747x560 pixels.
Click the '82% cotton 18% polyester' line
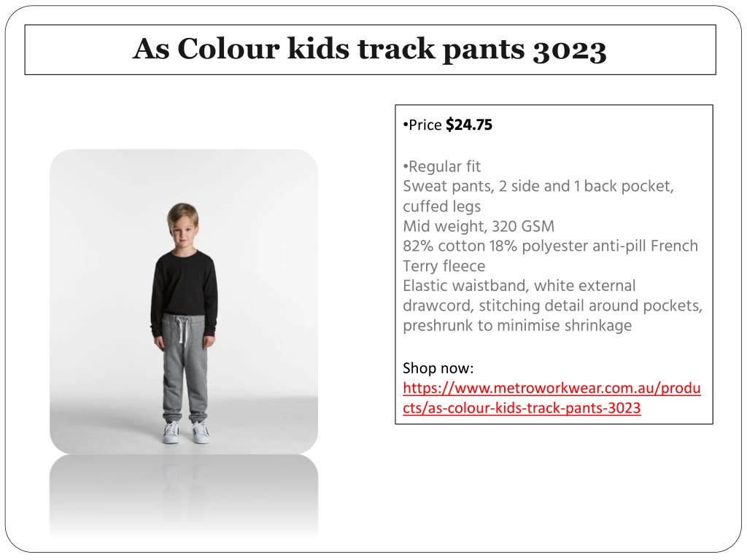point(550,246)
